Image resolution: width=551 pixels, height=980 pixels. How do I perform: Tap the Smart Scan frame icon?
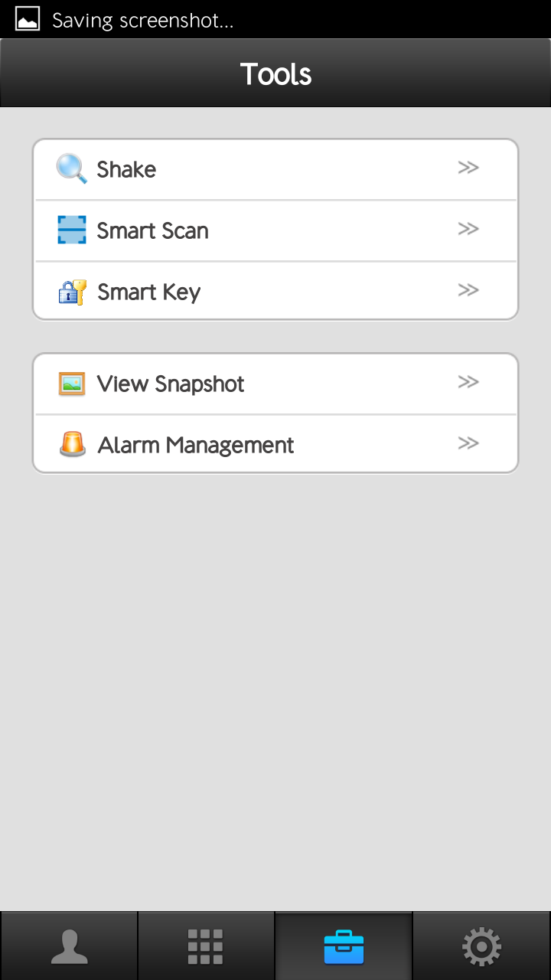coord(72,230)
